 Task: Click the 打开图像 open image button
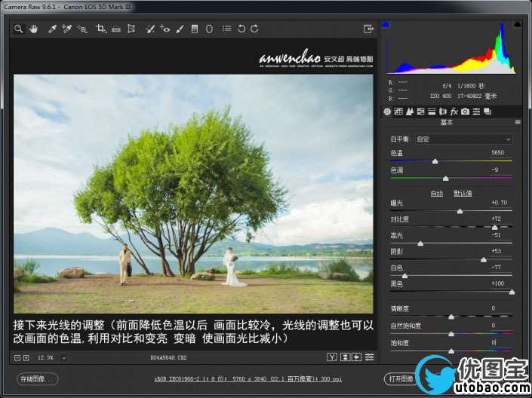pyautogui.click(x=401, y=378)
